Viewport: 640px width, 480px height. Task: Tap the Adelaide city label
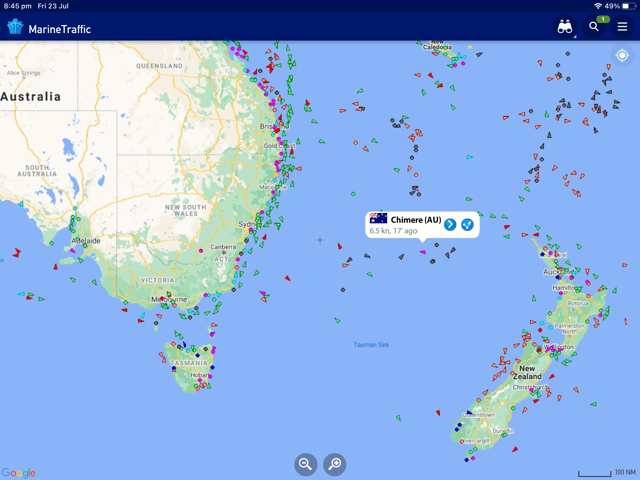pos(85,241)
